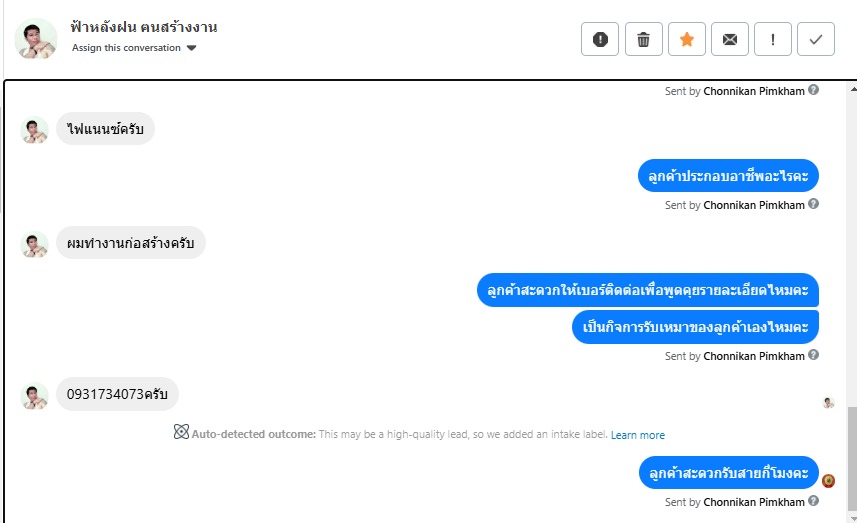Image resolution: width=857 pixels, height=523 pixels.
Task: Open the Learn more link
Action: (638, 435)
